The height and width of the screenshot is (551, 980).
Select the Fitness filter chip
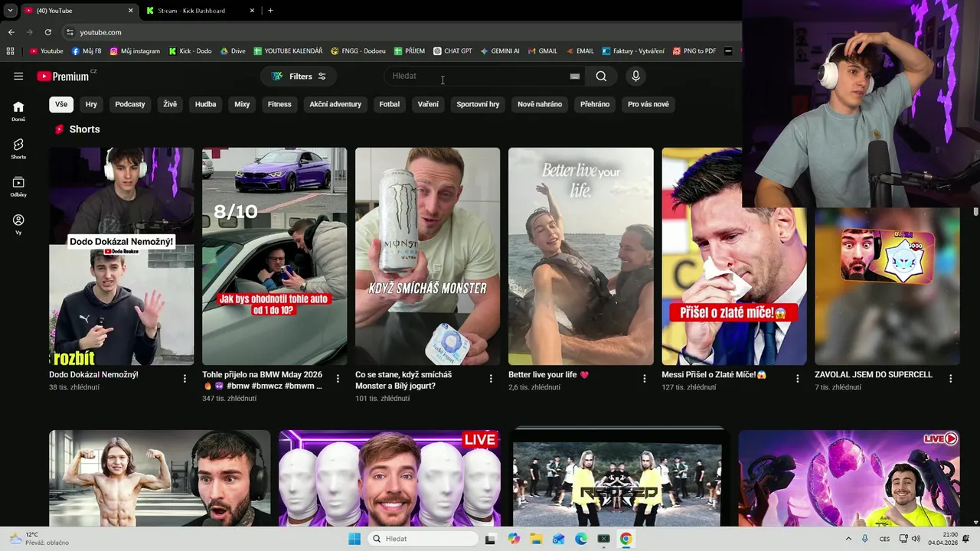279,104
